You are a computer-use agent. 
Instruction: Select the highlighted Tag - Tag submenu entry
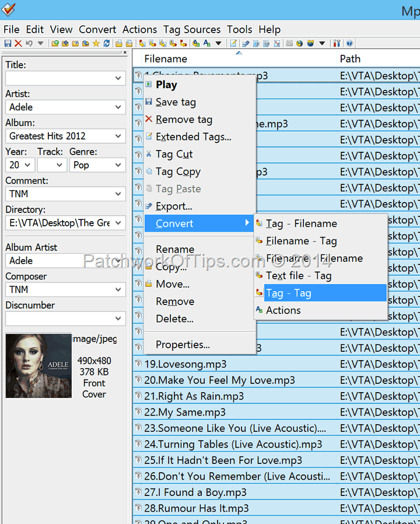pyautogui.click(x=321, y=293)
